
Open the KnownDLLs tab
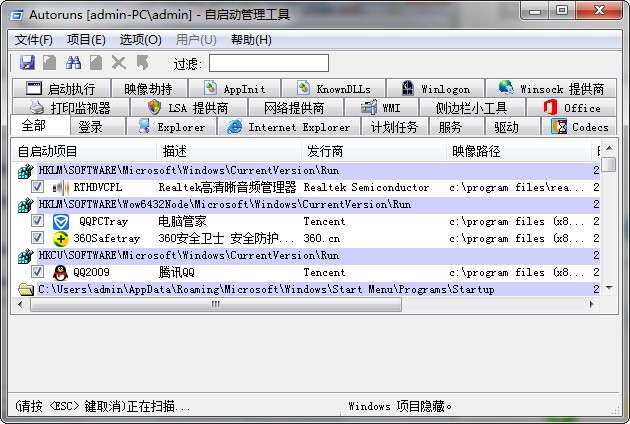(333, 88)
